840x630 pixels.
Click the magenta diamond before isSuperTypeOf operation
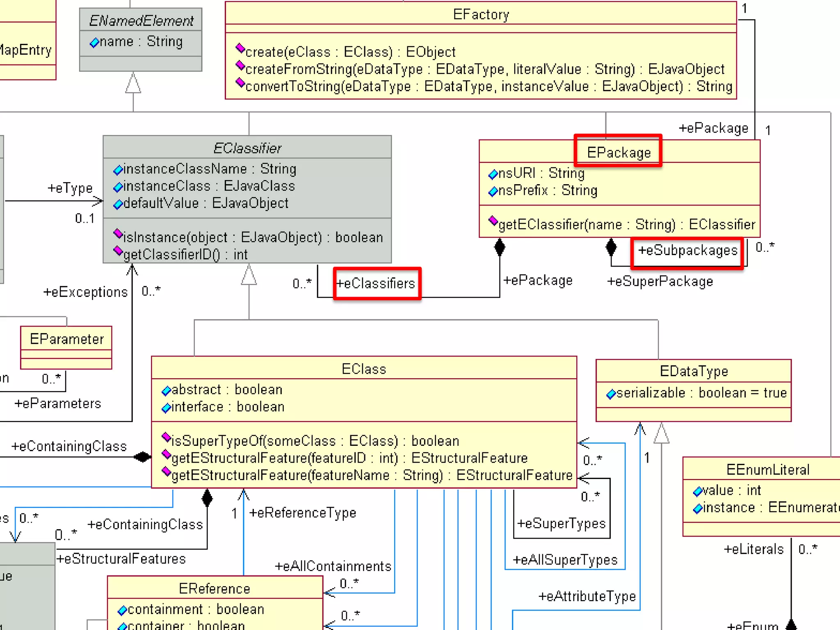tap(166, 437)
